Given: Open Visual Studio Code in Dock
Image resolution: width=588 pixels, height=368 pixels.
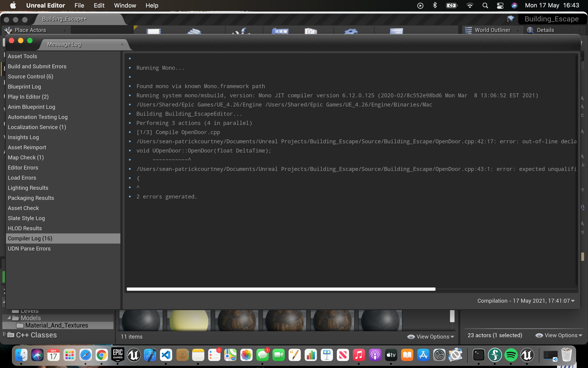Looking at the screenshot, I should pyautogui.click(x=166, y=355).
